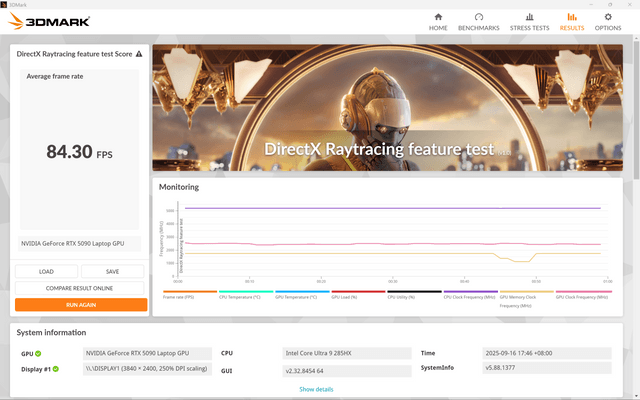Click the purple CPU clock line in the chart

coord(392,208)
